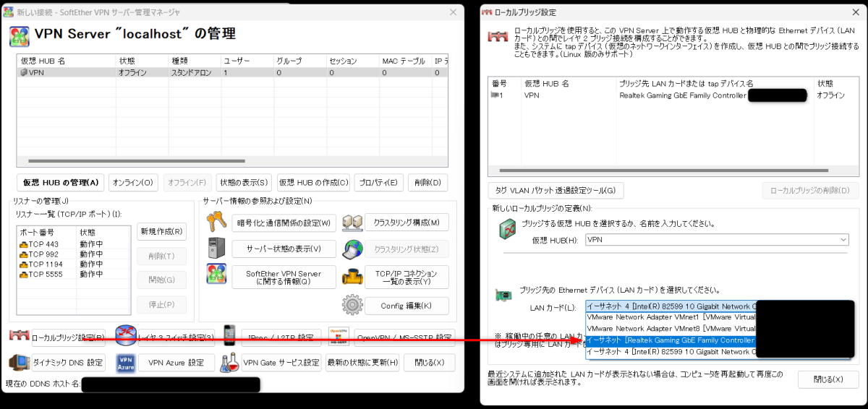Click the VPN Azure blue icon
Screen dimensions: 868x409
click(125, 362)
